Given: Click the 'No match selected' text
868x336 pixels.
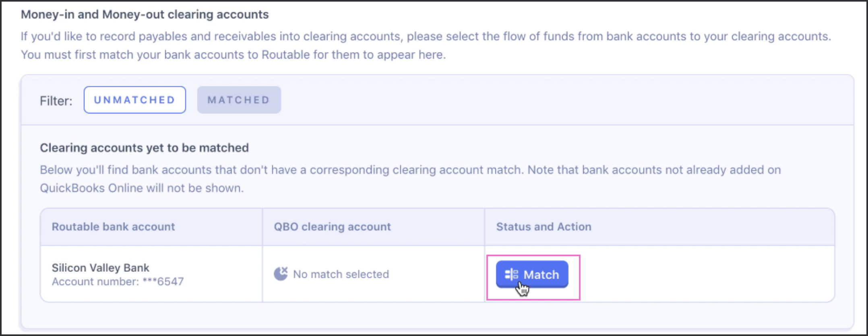Looking at the screenshot, I should 341,274.
